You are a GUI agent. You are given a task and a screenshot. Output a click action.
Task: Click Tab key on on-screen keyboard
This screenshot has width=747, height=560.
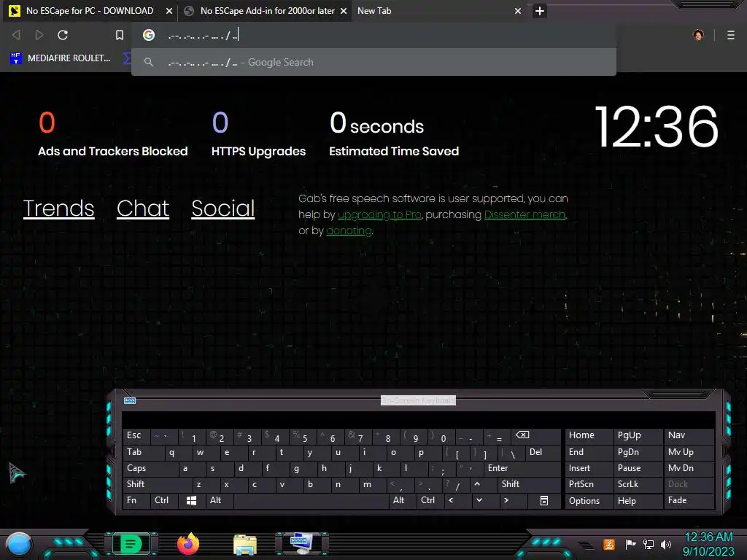[143, 452]
